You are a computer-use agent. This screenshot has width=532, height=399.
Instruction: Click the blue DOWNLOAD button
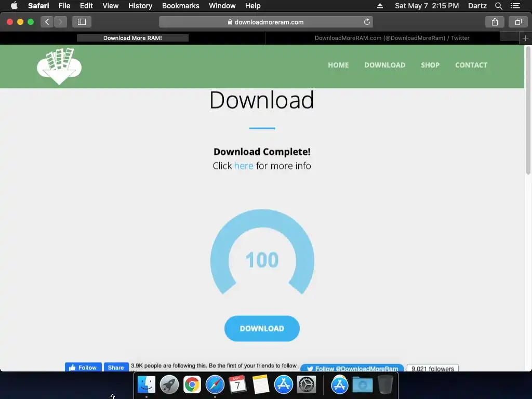click(262, 328)
